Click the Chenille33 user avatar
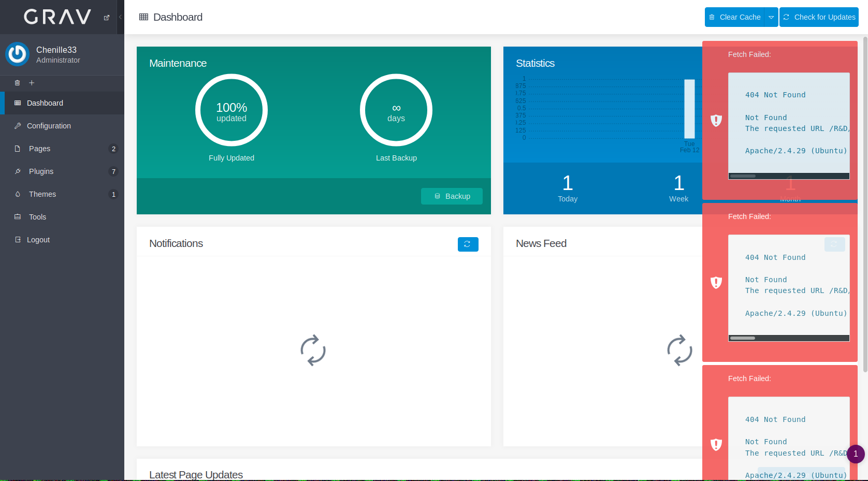Image resolution: width=868 pixels, height=481 pixels. point(18,54)
